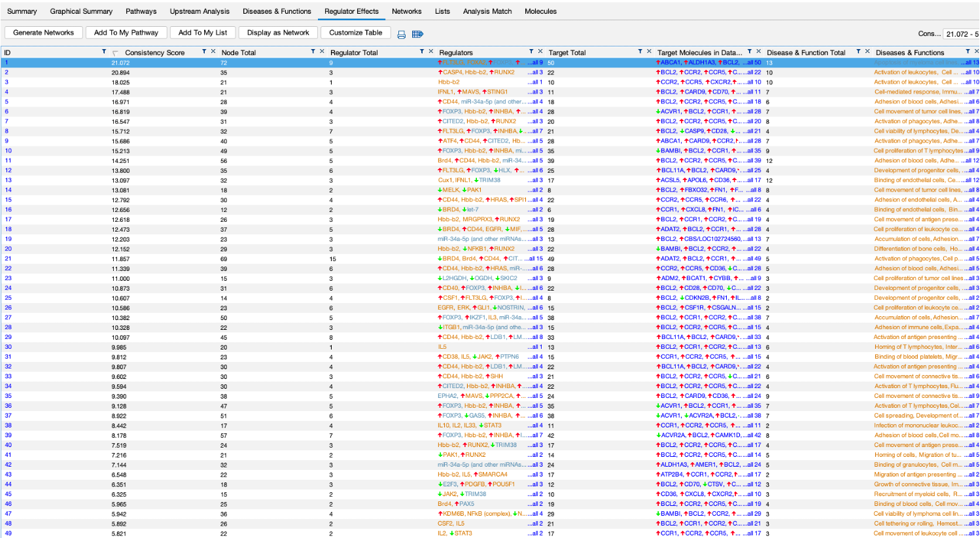Screen dimensions: 980x538
Task: Open the Target Molecules in Dataset filter
Action: 750,52
